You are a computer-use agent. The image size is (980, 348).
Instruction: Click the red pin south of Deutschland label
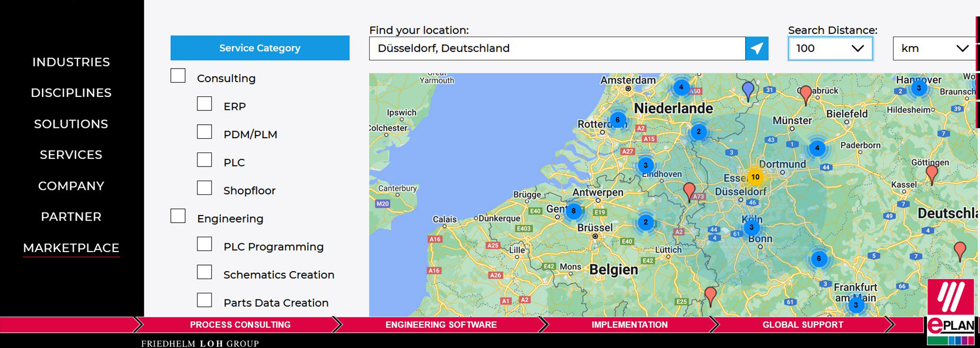click(x=960, y=252)
